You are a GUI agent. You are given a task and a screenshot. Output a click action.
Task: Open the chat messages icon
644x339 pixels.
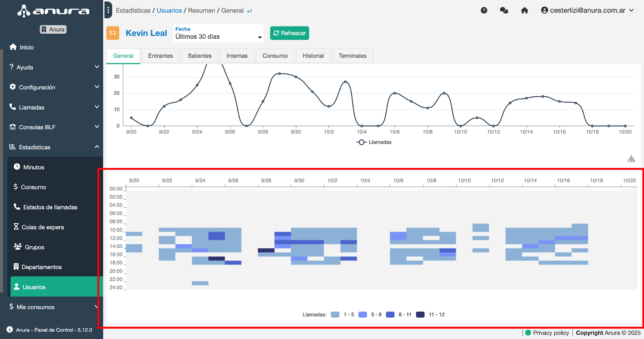pos(504,10)
